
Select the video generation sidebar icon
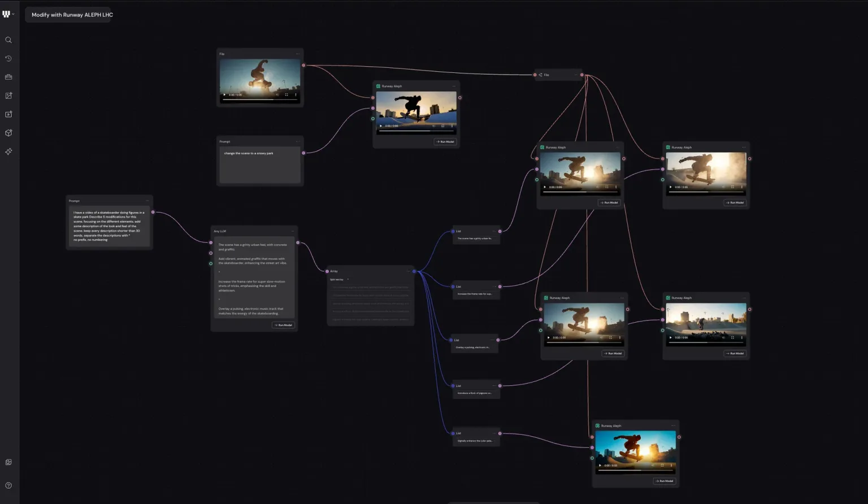(8, 114)
